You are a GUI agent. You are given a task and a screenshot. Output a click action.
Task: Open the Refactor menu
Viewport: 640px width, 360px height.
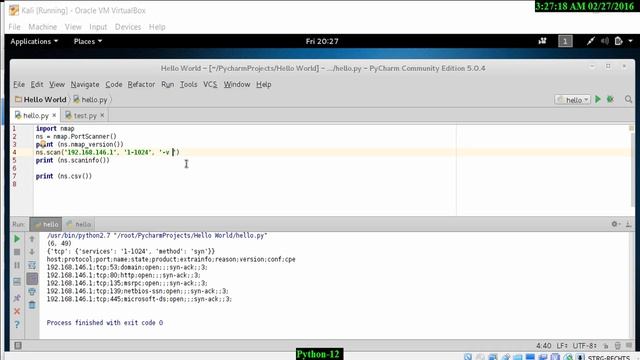pyautogui.click(x=141, y=84)
